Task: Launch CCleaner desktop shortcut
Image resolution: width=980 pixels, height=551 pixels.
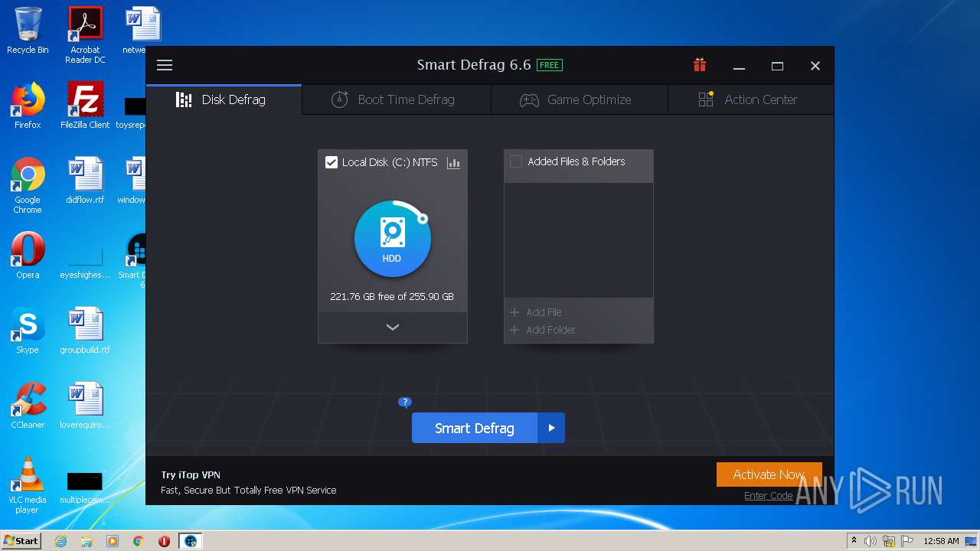Action: [28, 406]
